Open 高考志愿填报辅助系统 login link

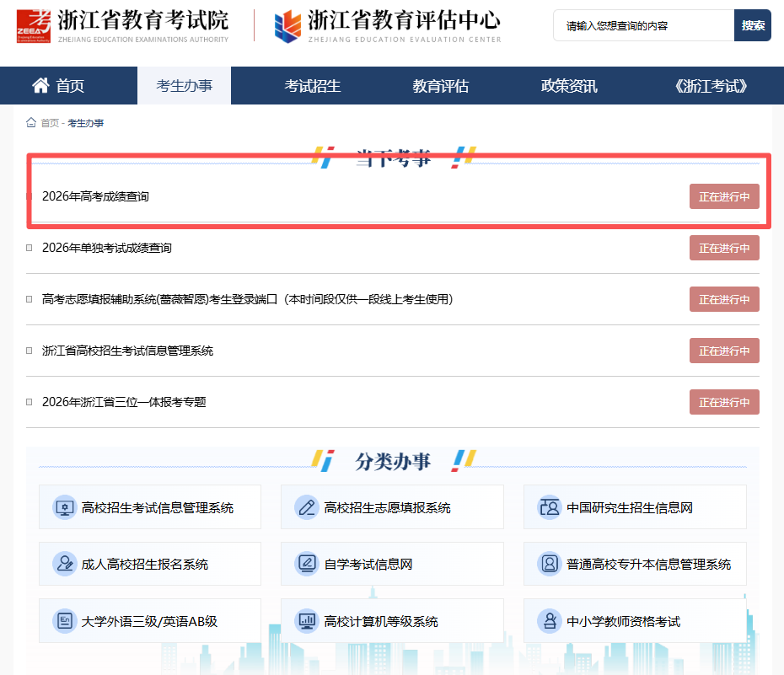(x=248, y=299)
